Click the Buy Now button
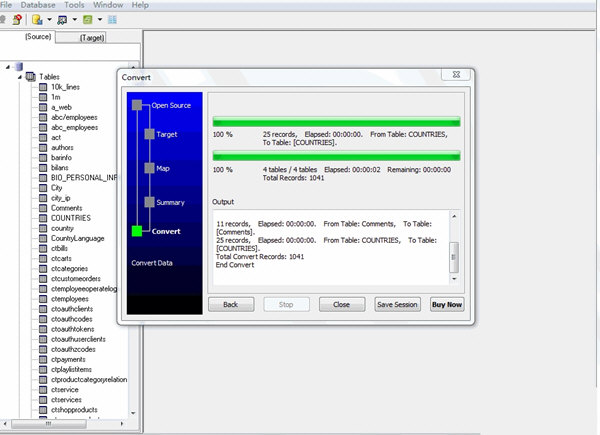Image resolution: width=600 pixels, height=435 pixels. point(447,305)
